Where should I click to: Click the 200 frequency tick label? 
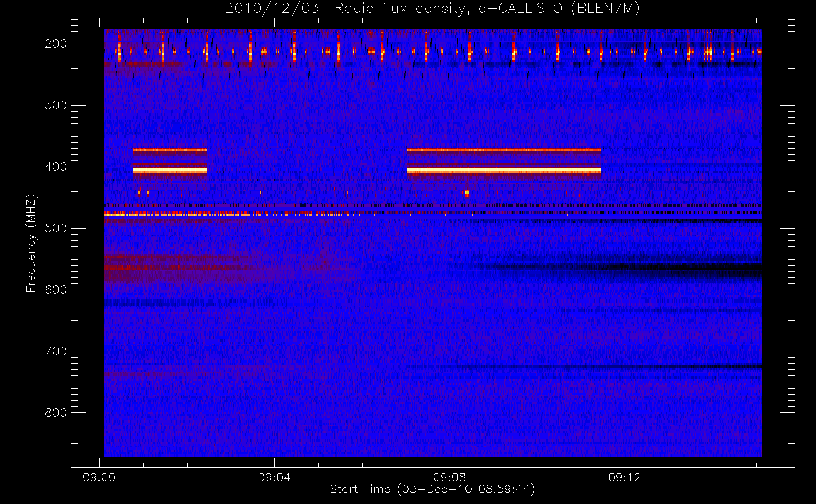tap(55, 44)
